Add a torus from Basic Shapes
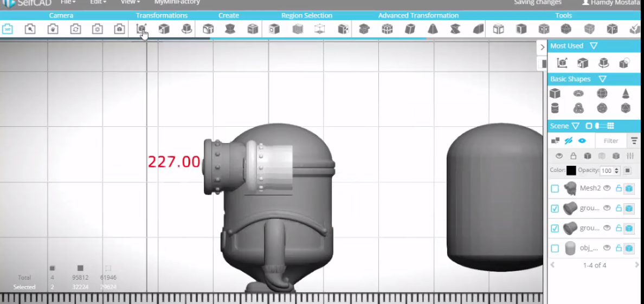The width and height of the screenshot is (644, 304). click(x=578, y=94)
